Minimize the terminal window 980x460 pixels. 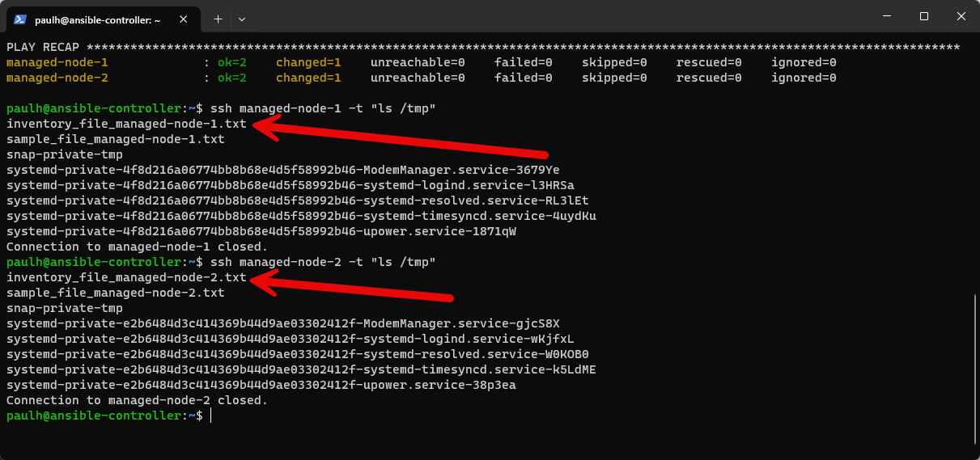coord(886,17)
